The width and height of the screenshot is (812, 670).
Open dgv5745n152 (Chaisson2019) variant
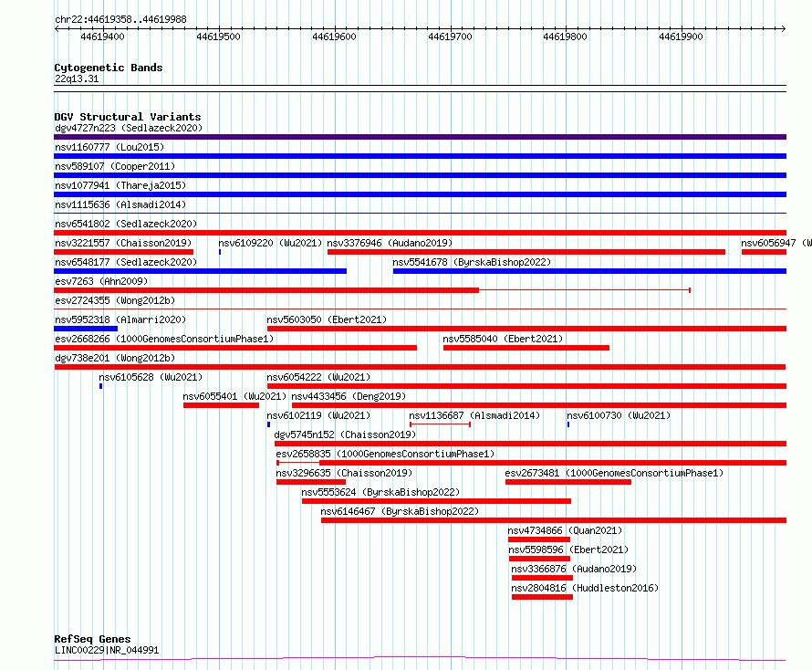point(345,434)
